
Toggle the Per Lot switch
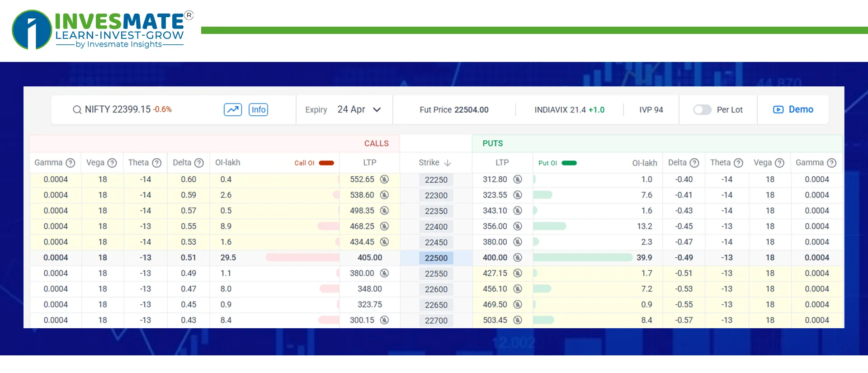click(702, 110)
